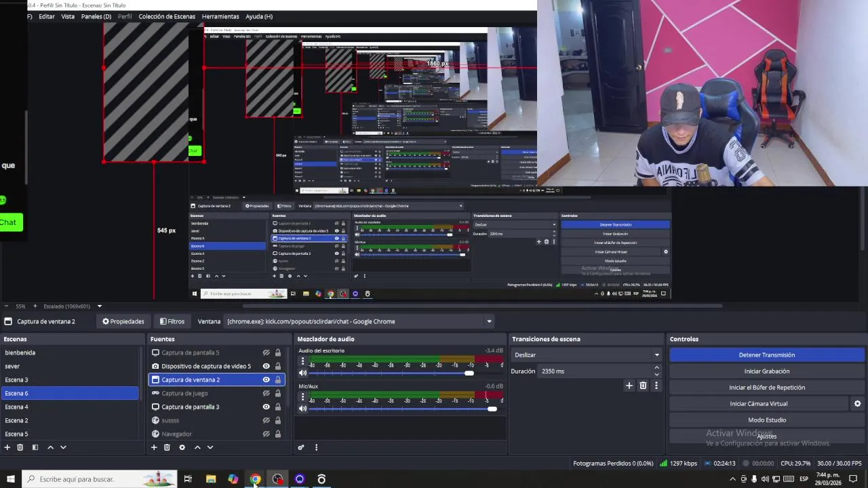The width and height of the screenshot is (868, 488).
Task: Open the Editar menu
Action: click(47, 16)
